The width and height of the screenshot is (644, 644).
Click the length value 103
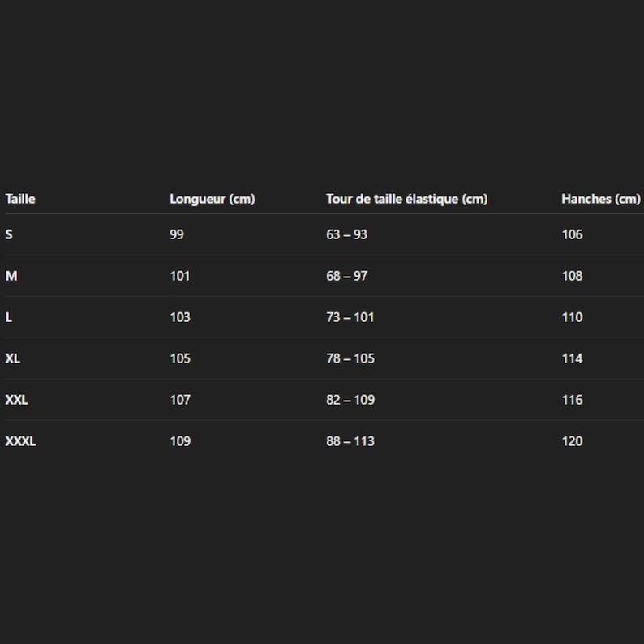(x=180, y=317)
